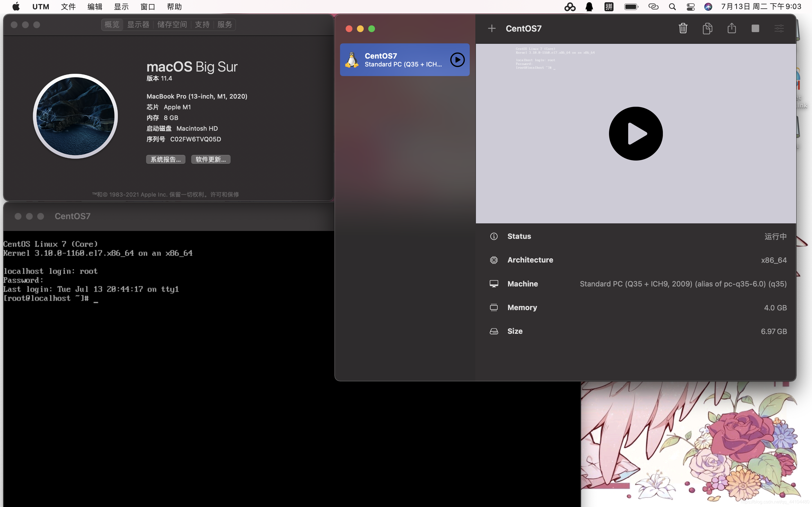The height and width of the screenshot is (507, 812).
Task: Click the share VM icon
Action: click(731, 28)
